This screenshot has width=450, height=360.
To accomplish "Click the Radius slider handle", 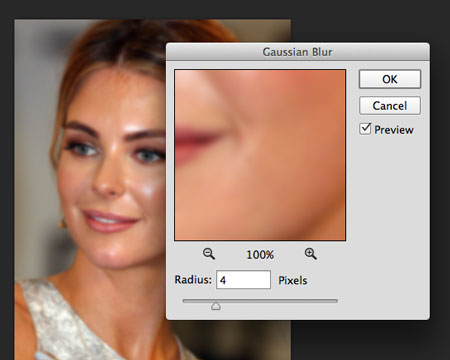I will (216, 305).
